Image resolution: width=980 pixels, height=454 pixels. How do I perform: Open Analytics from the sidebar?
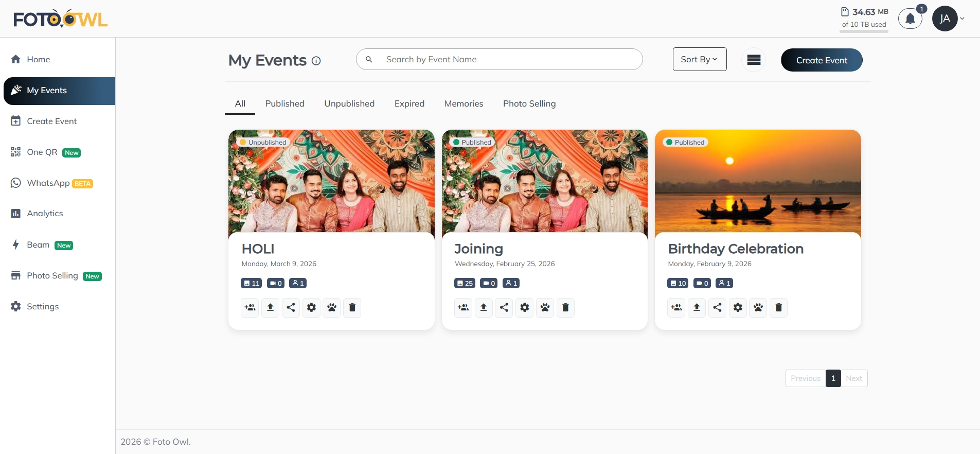(45, 213)
